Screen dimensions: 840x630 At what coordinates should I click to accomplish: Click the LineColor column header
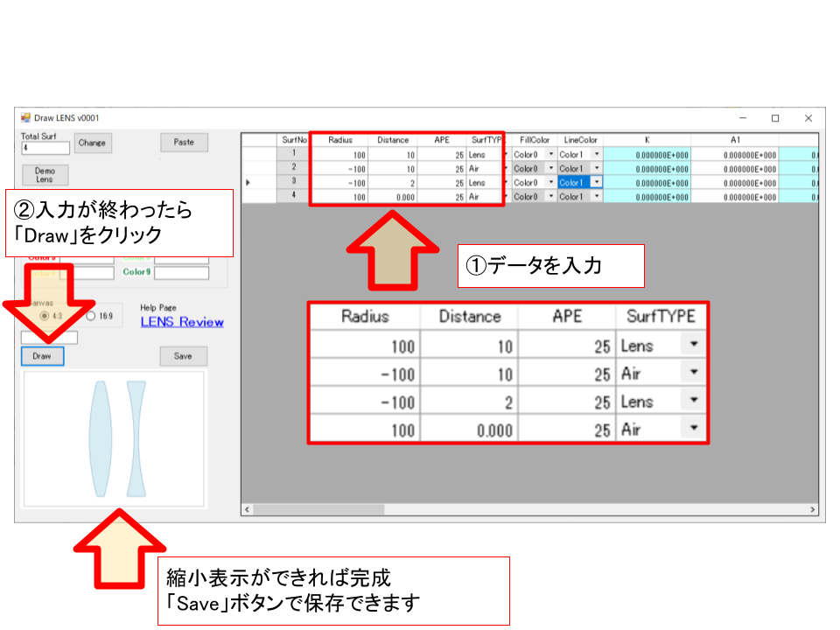click(580, 140)
